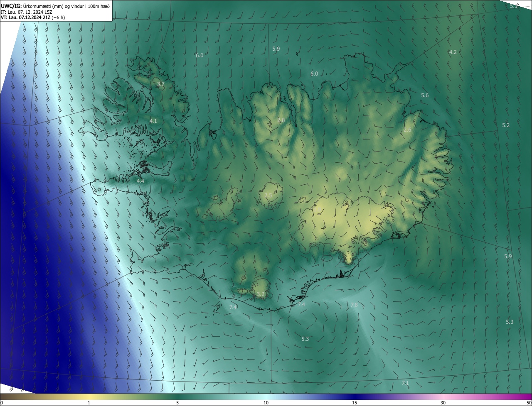Click the 3.7 value on the map

pos(161,84)
